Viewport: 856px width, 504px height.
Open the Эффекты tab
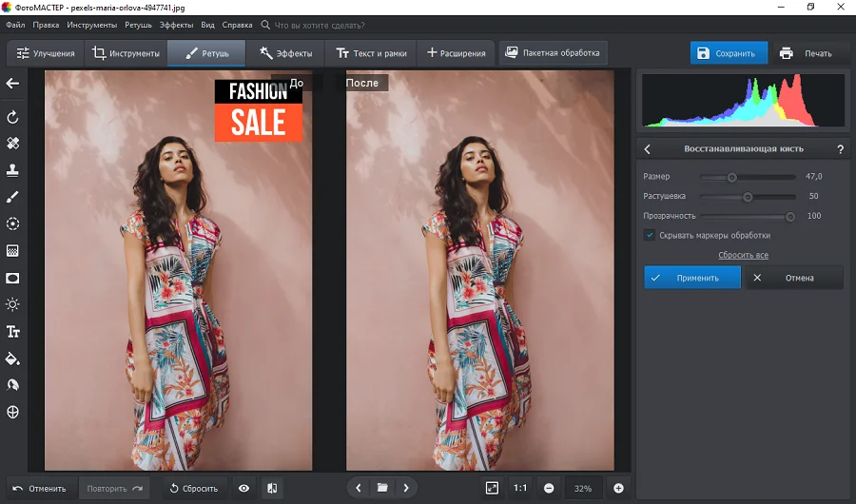[x=285, y=53]
